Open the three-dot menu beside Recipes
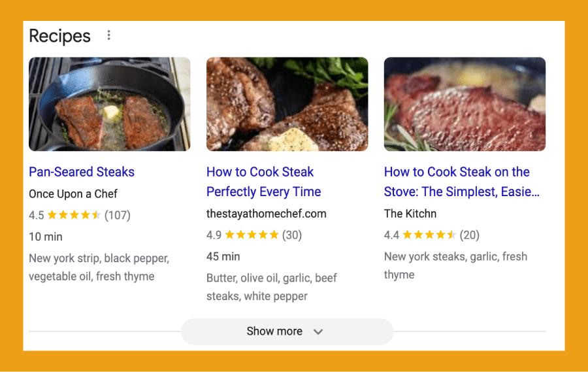This screenshot has height=372, width=588. (x=108, y=35)
